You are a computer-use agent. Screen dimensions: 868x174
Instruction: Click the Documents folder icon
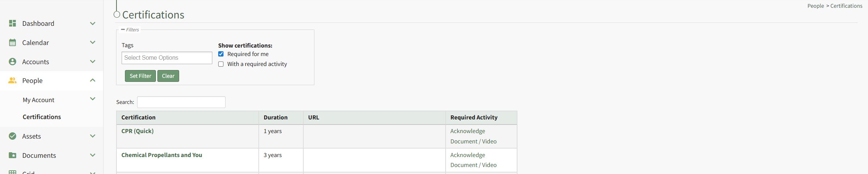pos(13,155)
